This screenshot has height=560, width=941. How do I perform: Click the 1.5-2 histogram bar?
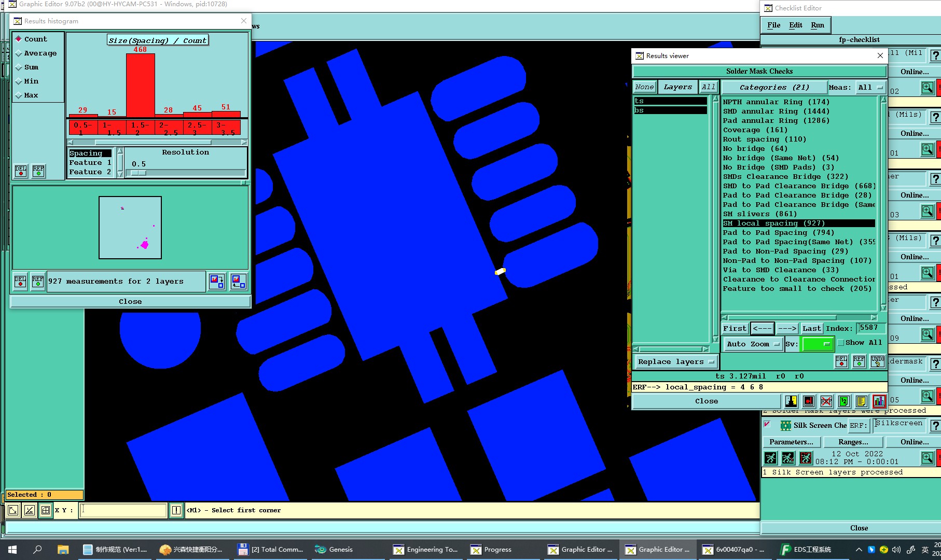coord(140,86)
